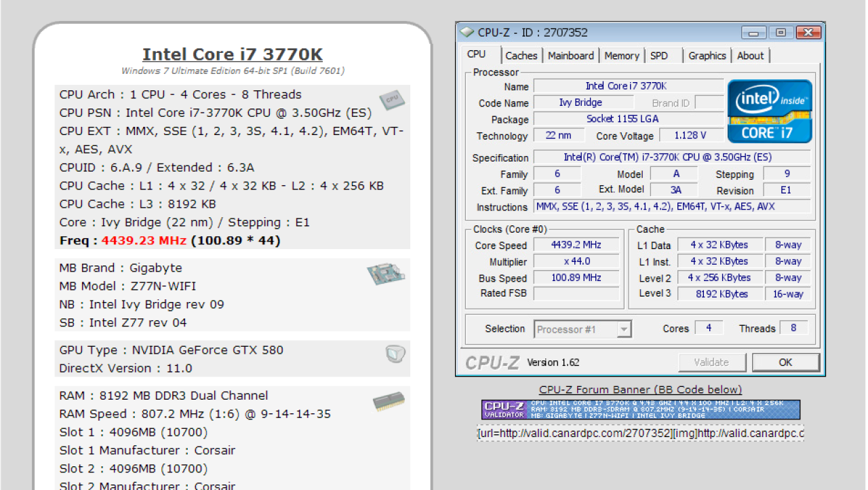Click the CPU-Z title bar app icon

click(x=467, y=32)
